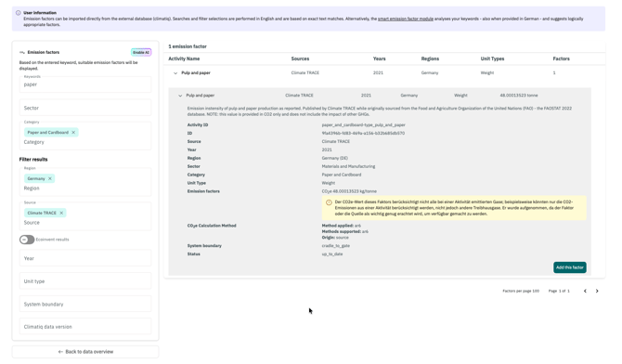Click the Factors column header
Image resolution: width=622 pixels, height=364 pixels.
561,58
